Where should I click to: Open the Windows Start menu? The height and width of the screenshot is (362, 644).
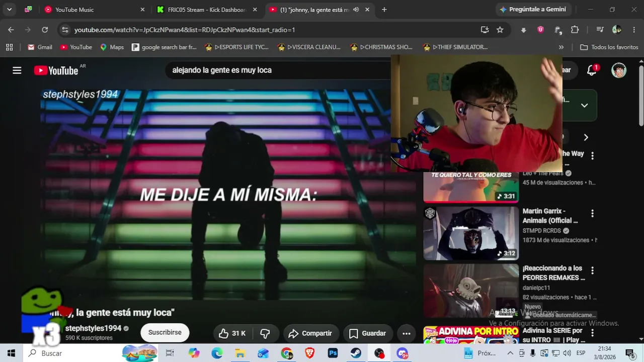pyautogui.click(x=11, y=353)
